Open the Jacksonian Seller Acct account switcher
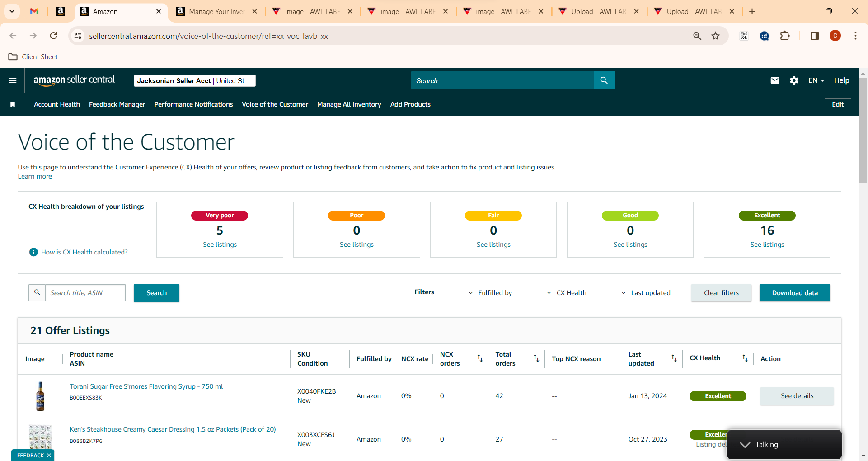 195,80
